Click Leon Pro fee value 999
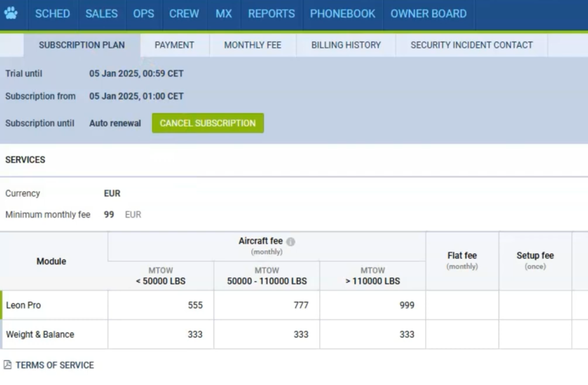 (407, 305)
